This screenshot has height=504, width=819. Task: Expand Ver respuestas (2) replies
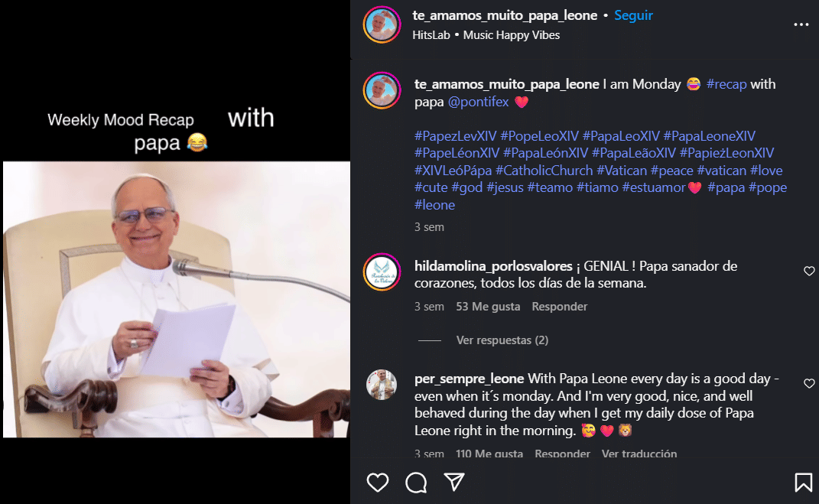click(502, 340)
